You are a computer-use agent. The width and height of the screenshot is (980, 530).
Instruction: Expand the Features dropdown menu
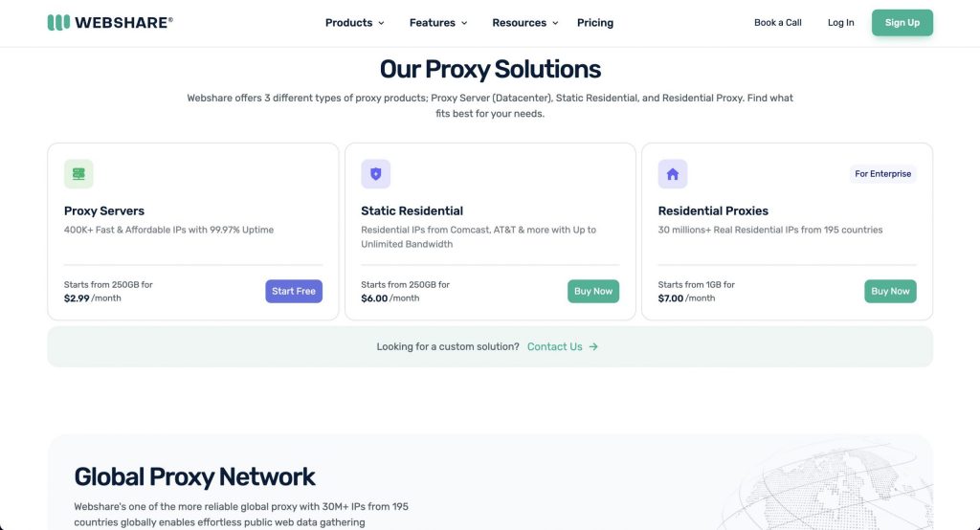pyautogui.click(x=438, y=23)
